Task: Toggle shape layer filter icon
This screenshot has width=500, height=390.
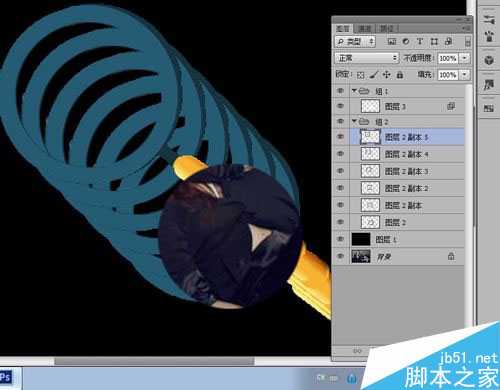Action: [x=434, y=42]
